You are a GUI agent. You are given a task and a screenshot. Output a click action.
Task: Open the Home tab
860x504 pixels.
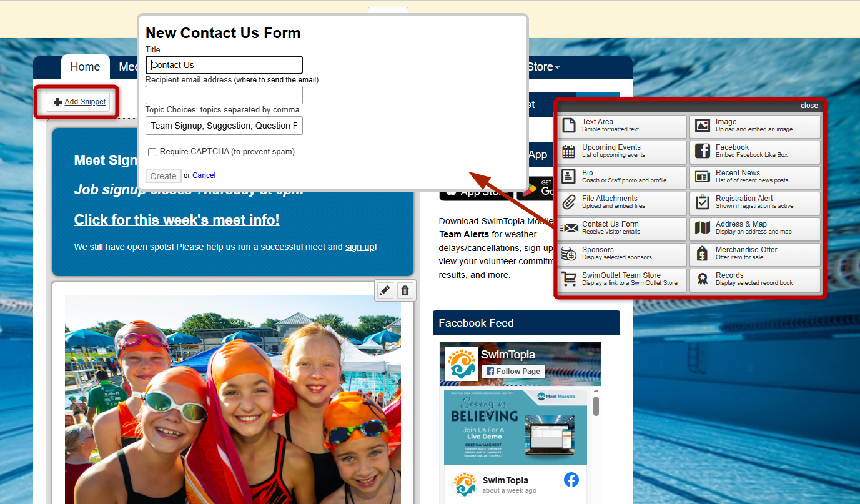click(x=85, y=67)
